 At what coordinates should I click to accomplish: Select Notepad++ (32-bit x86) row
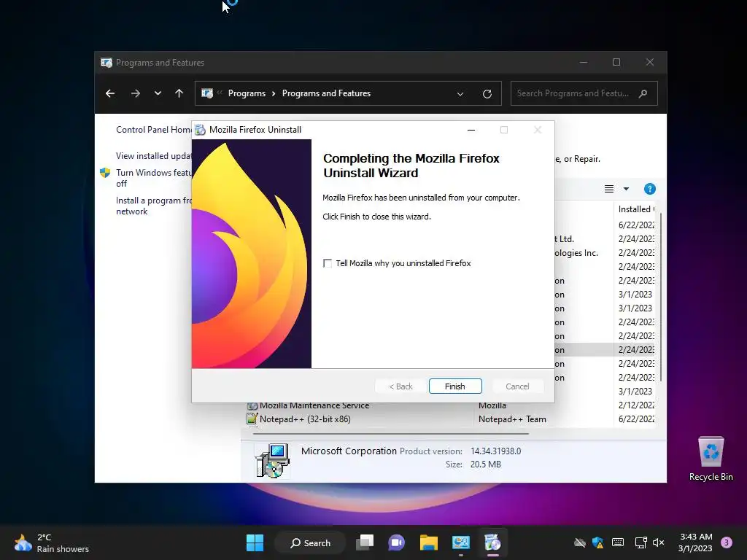[x=450, y=419]
